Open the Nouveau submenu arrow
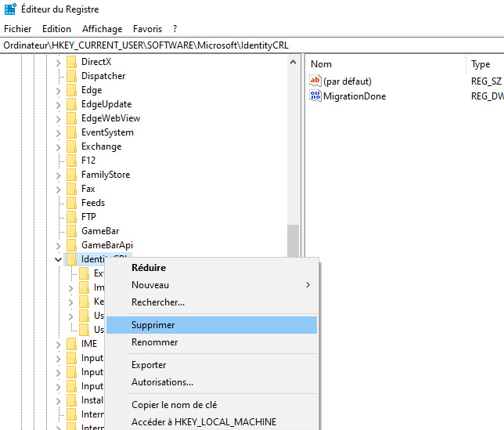Image resolution: width=504 pixels, height=430 pixels. 308,285
